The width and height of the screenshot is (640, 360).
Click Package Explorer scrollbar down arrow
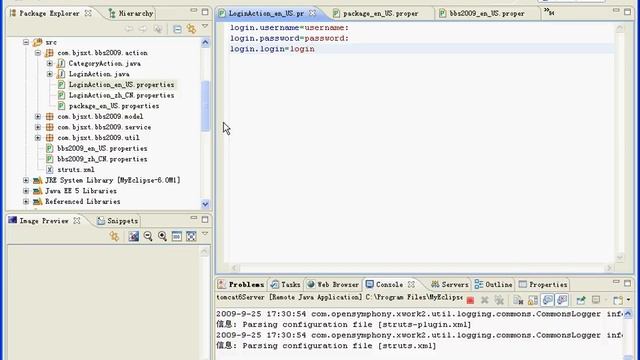click(205, 204)
